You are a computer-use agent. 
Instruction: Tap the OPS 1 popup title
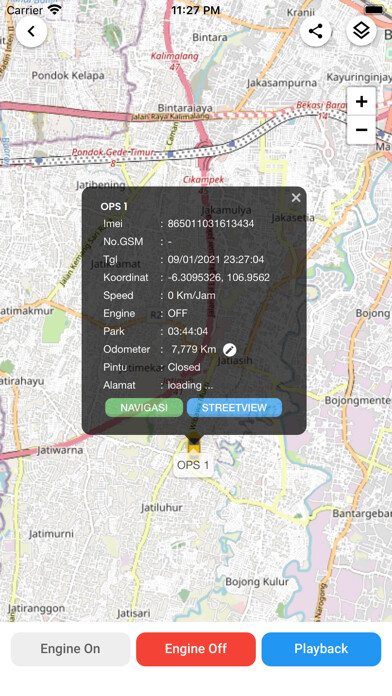point(114,206)
